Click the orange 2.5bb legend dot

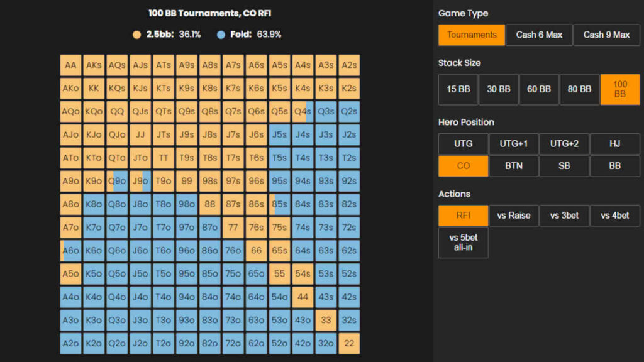coord(137,35)
